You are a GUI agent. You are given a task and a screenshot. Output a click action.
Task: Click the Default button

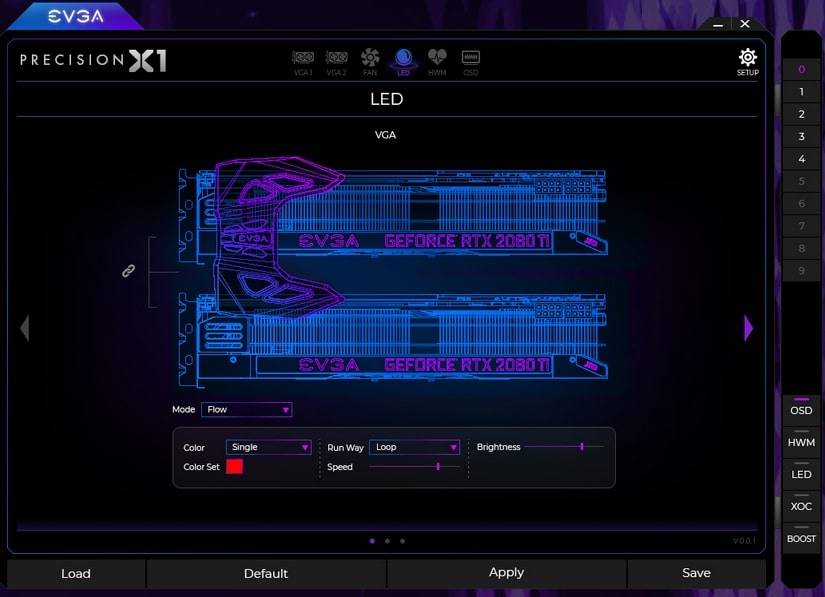pyautogui.click(x=266, y=574)
